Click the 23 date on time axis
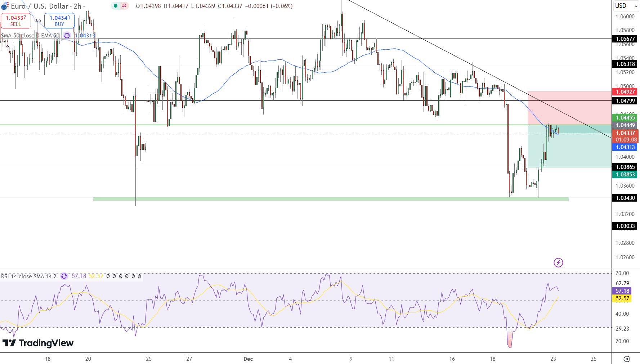This screenshot has height=364, width=640. click(553, 359)
